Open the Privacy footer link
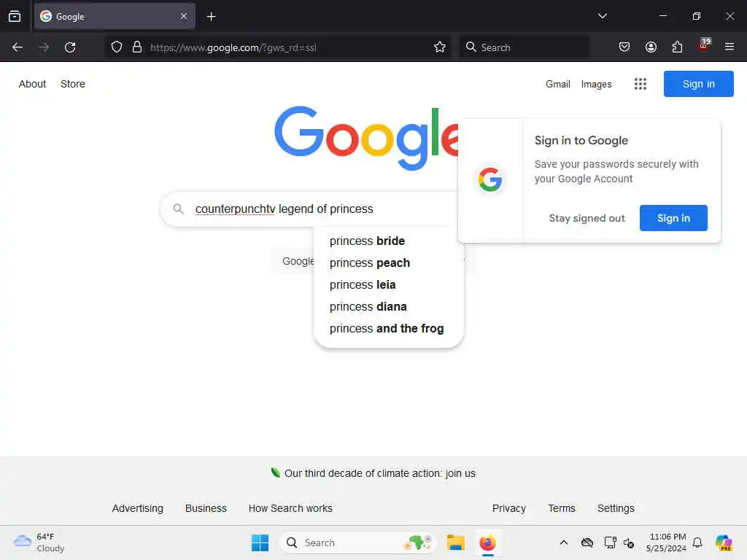This screenshot has width=747, height=560. pos(508,508)
